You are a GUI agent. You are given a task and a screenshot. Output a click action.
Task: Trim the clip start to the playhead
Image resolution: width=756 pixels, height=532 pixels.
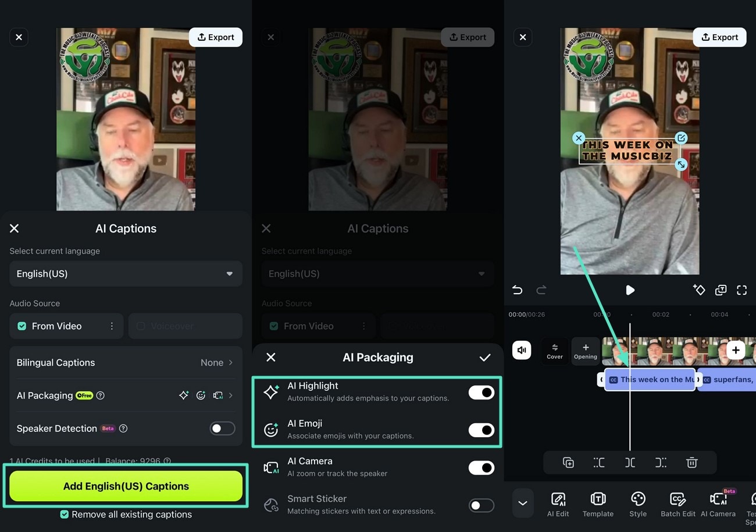click(599, 463)
